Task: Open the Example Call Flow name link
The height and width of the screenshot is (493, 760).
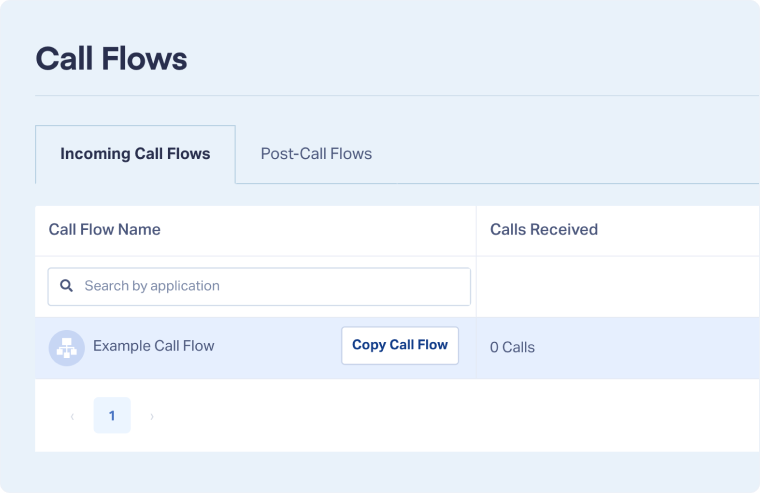Action: 154,346
